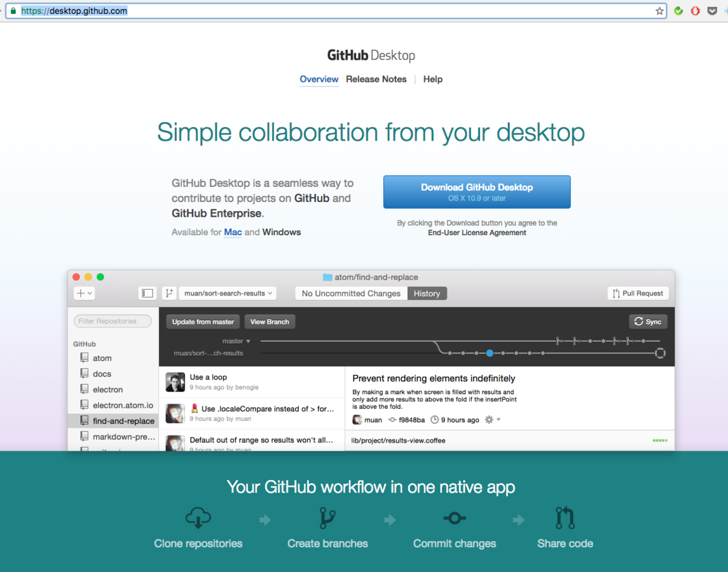Click the green checkmark extension icon
Screen dimensions: 728x572
pos(678,11)
